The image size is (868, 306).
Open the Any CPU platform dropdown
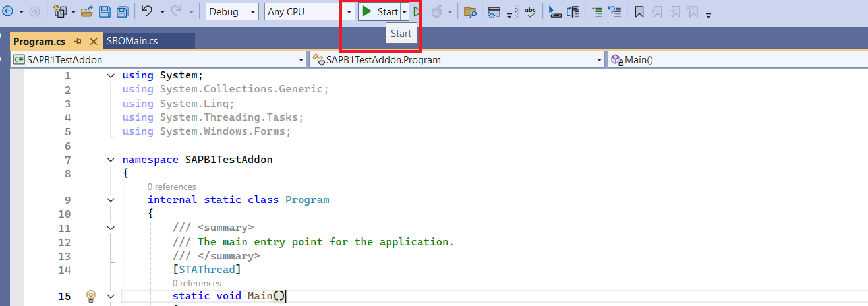[310, 12]
